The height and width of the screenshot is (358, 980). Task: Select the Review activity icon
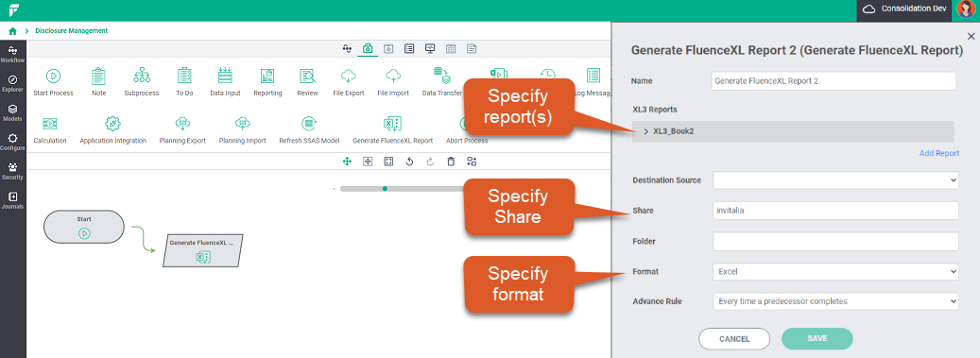(x=307, y=77)
